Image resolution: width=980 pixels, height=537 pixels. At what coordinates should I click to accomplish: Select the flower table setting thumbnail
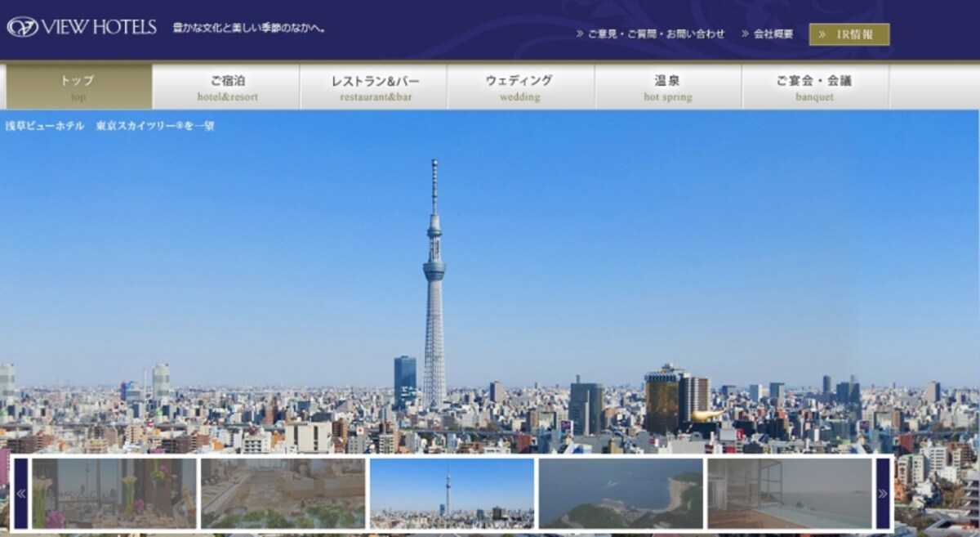pyautogui.click(x=114, y=493)
